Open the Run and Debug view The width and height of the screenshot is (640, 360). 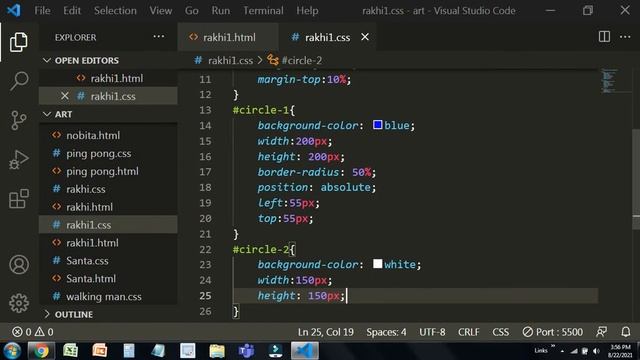click(x=19, y=160)
